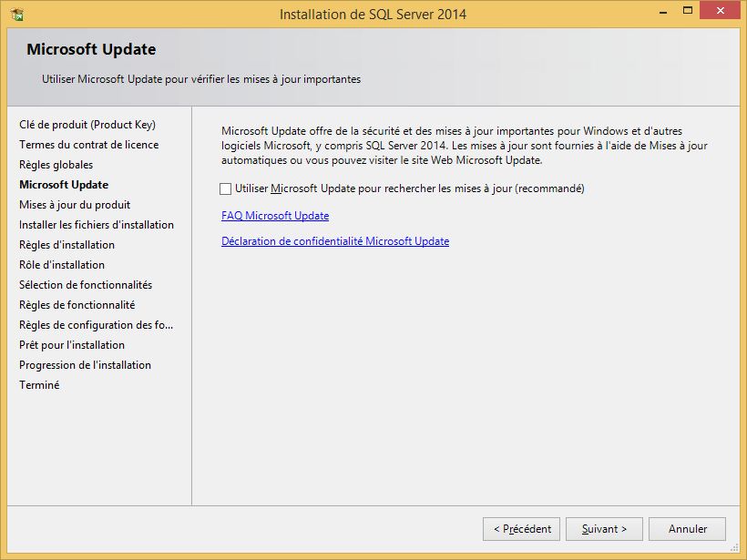Enable the Utiliser Microsoft Update checkbox
This screenshot has width=747, height=560.
pyautogui.click(x=225, y=189)
